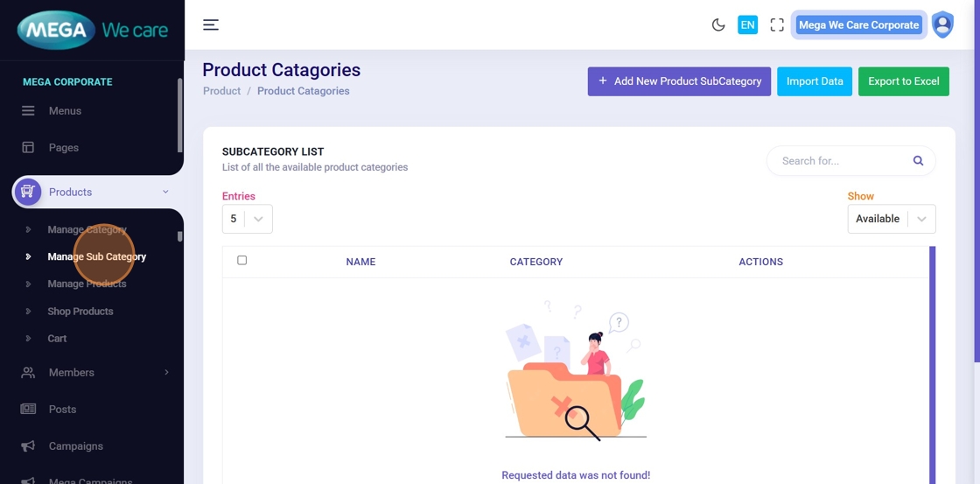The width and height of the screenshot is (980, 484).
Task: Toggle the hamburger sidebar menu icon
Action: click(x=211, y=25)
